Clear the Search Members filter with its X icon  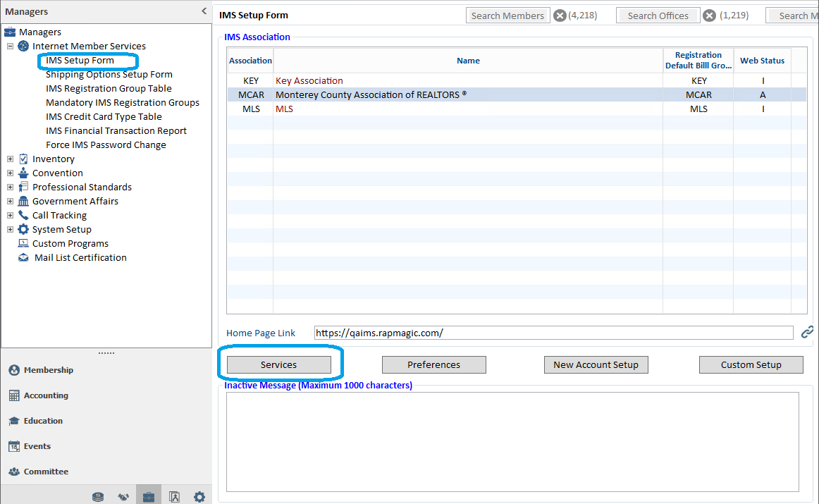(560, 16)
